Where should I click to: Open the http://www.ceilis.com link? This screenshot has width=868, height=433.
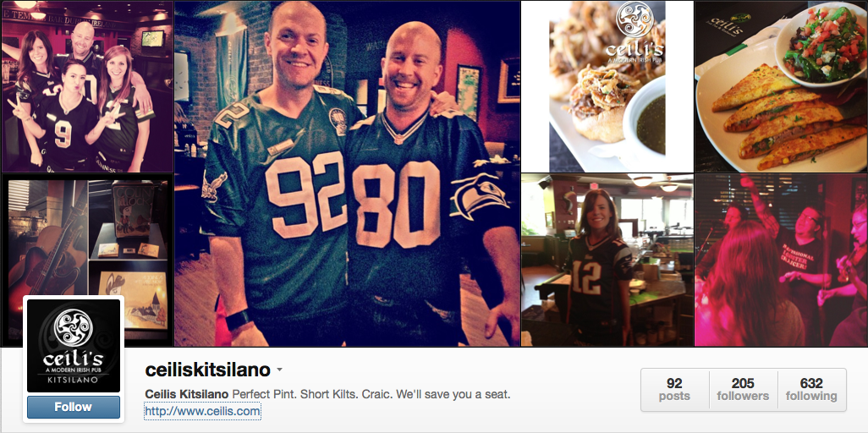[202, 411]
